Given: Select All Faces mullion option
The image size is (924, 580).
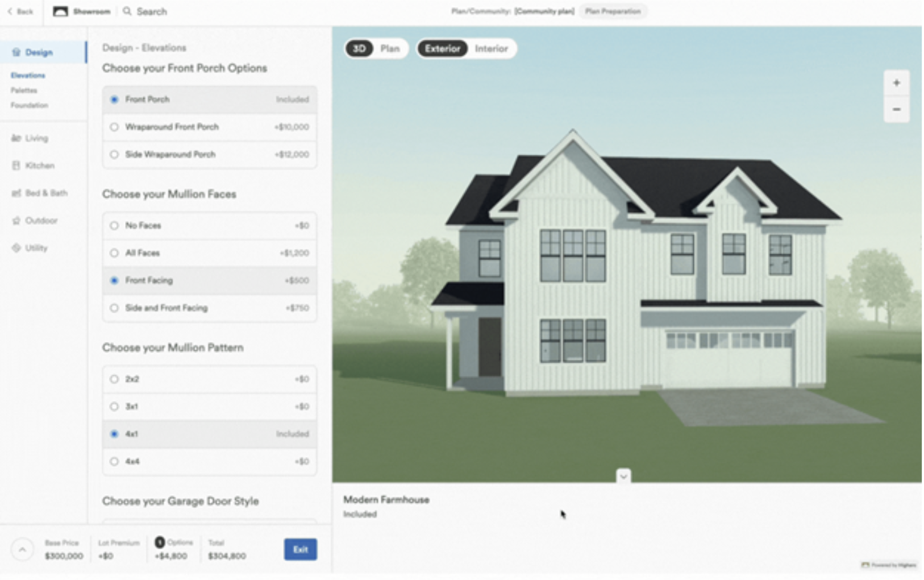Looking at the screenshot, I should (x=114, y=253).
